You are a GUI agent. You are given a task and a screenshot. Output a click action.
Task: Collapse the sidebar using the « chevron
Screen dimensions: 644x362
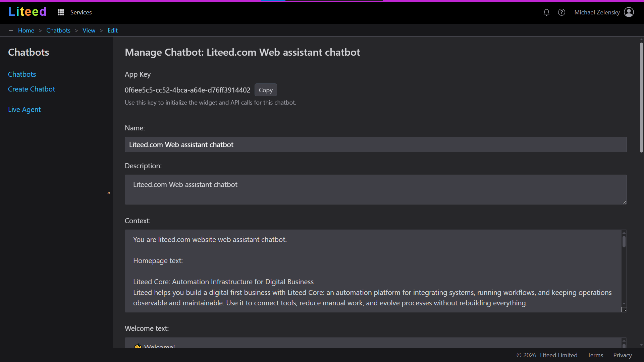tap(109, 193)
